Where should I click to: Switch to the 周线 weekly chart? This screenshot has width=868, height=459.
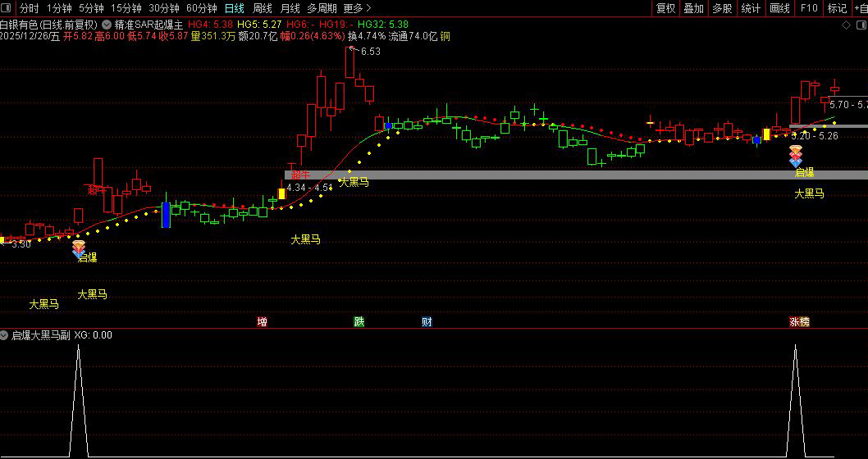263,8
